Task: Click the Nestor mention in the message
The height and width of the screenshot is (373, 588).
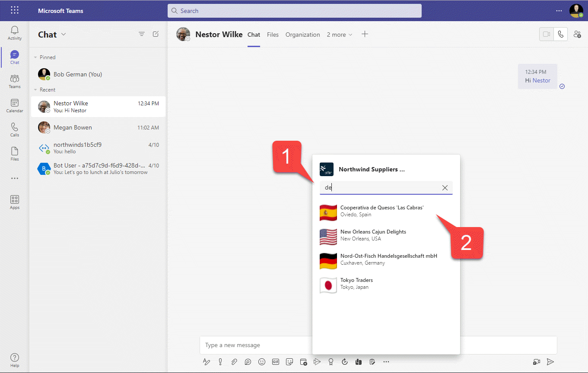Action: click(x=541, y=80)
